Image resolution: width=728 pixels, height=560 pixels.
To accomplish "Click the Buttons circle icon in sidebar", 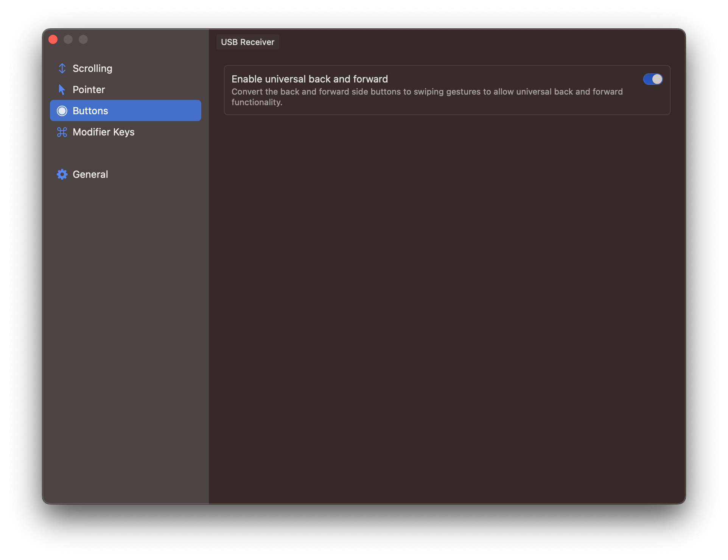I will point(62,110).
